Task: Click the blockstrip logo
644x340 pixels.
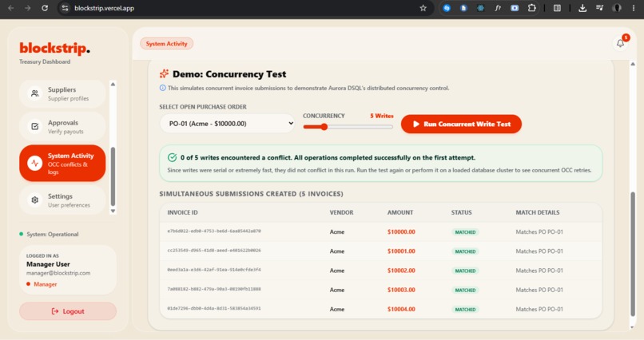Action: tap(54, 48)
